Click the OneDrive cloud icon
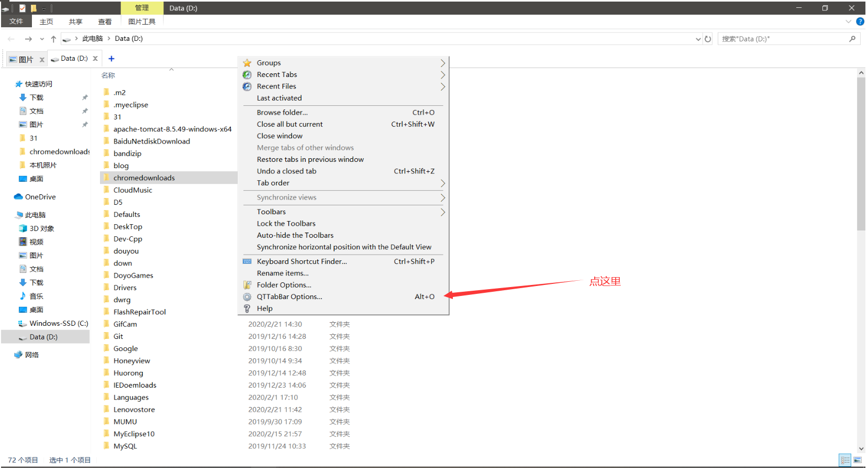Image resolution: width=868 pixels, height=473 pixels. point(18,197)
